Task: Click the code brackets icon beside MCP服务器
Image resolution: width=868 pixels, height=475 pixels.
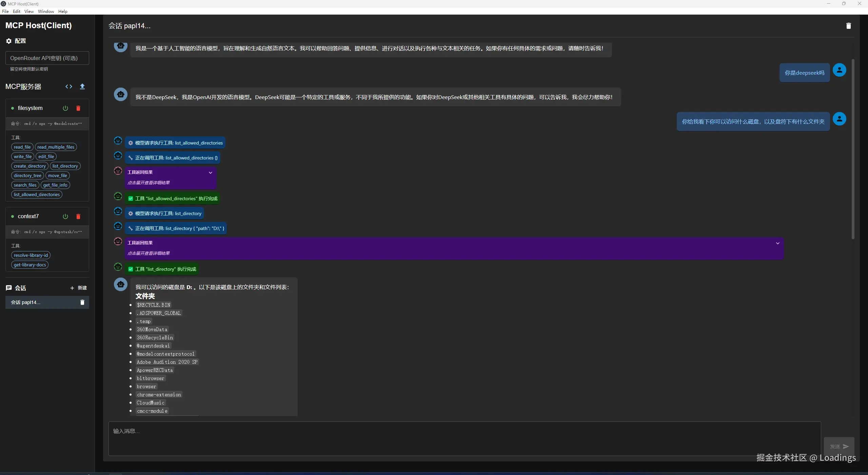Action: tap(69, 87)
